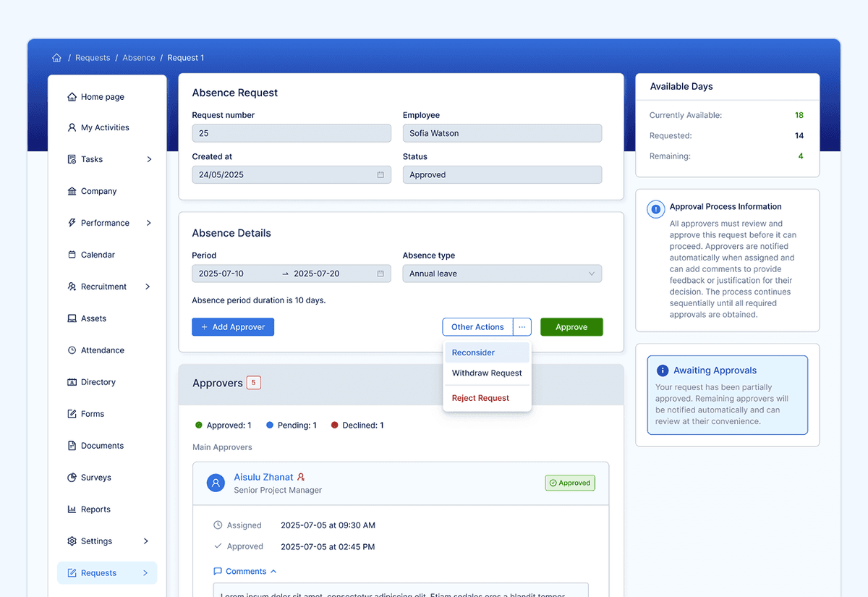The width and height of the screenshot is (868, 597).
Task: Click the Request number field
Action: coord(292,133)
